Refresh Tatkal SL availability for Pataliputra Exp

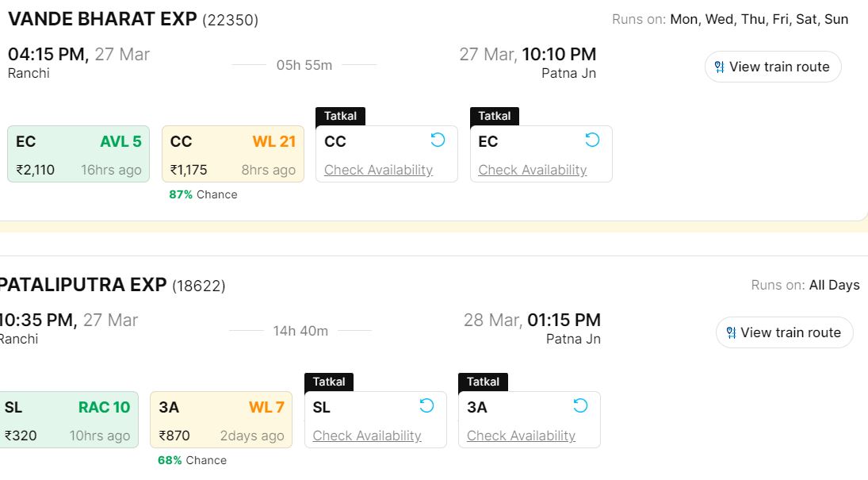pyautogui.click(x=426, y=406)
